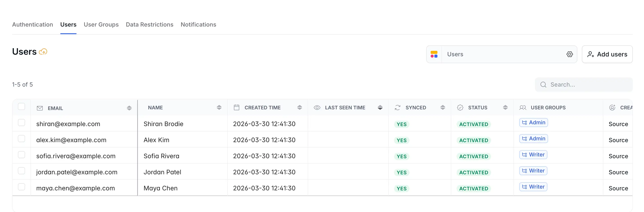Click the shield check icon in Status header
This screenshot has height=212, width=644.
point(461,107)
